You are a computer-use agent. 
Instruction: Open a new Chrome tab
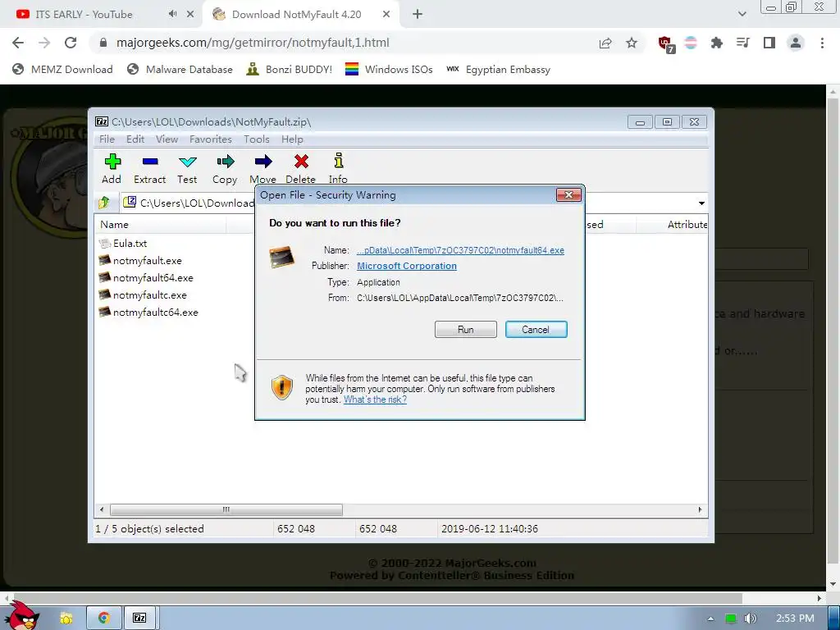418,15
